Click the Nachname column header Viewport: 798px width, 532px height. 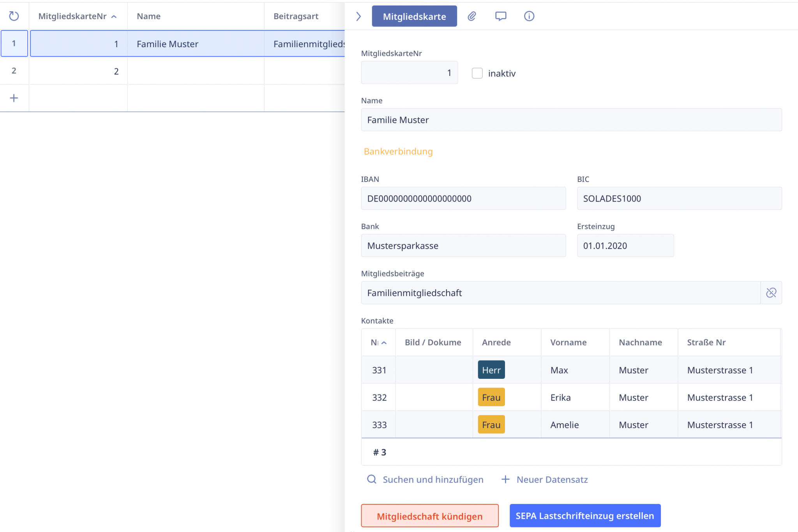click(644, 342)
